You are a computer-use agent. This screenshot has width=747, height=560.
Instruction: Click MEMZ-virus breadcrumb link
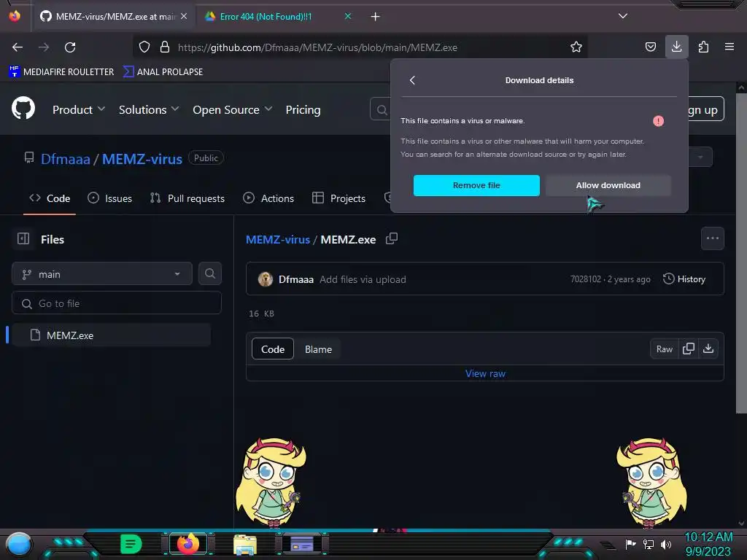pyautogui.click(x=278, y=239)
